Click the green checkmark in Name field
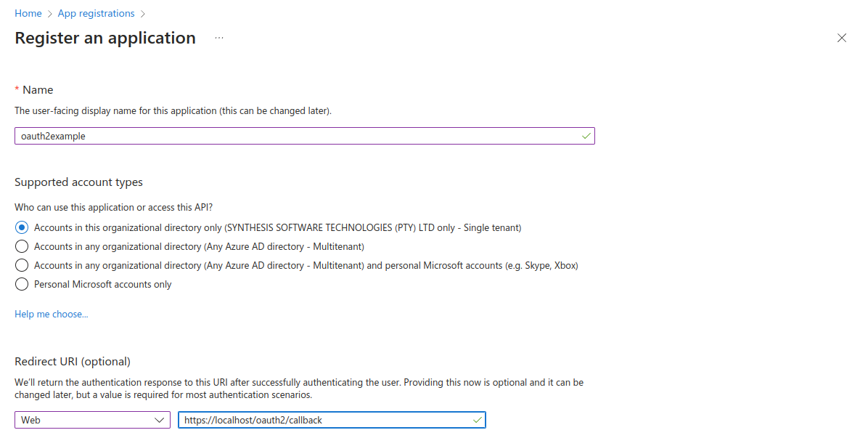This screenshot has width=868, height=446. (x=586, y=136)
